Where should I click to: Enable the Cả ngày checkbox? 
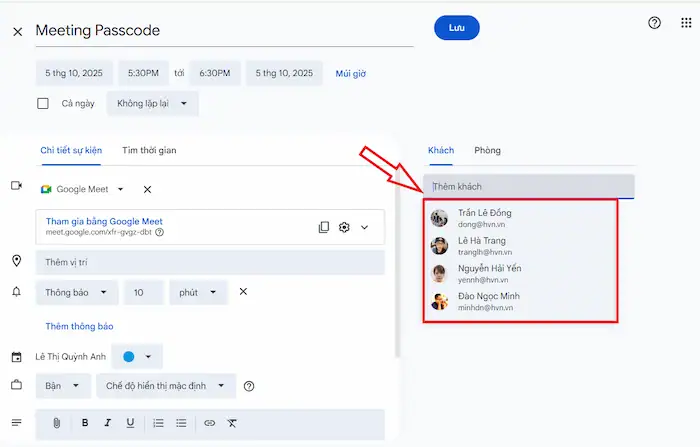coord(43,103)
